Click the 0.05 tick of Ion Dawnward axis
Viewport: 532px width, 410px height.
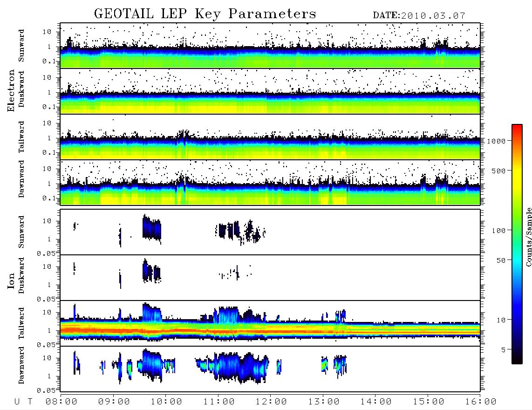(x=46, y=390)
